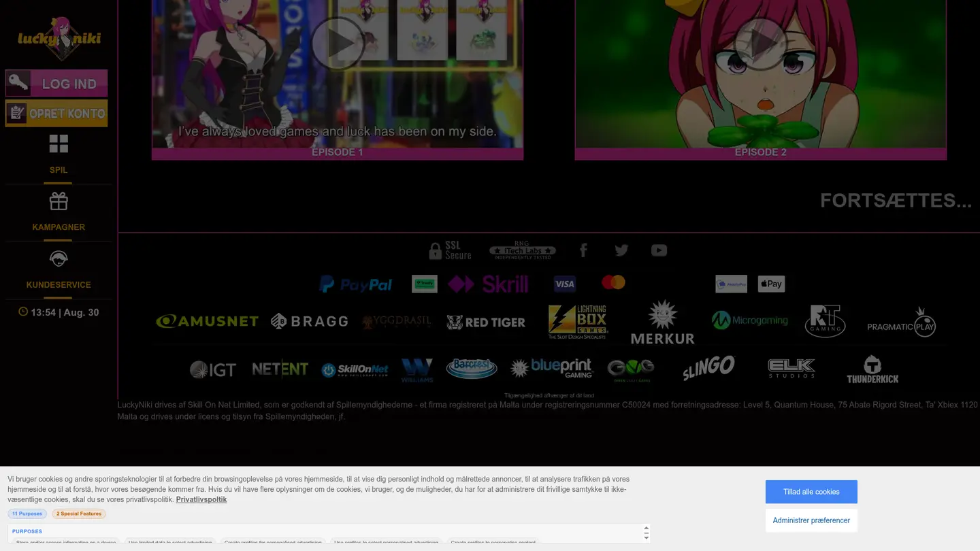Click the PURPOSES heading in cookie banner
The image size is (980, 551).
[x=27, y=531]
